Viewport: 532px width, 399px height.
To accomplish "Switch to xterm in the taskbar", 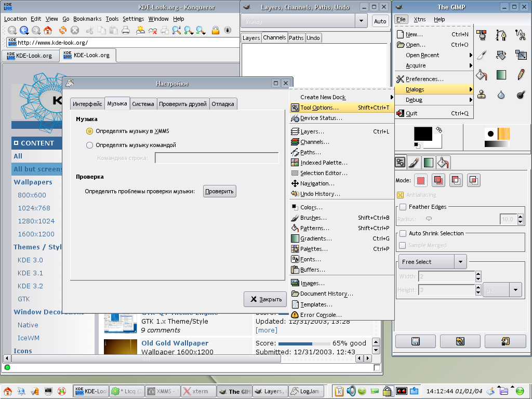I will pos(198,391).
